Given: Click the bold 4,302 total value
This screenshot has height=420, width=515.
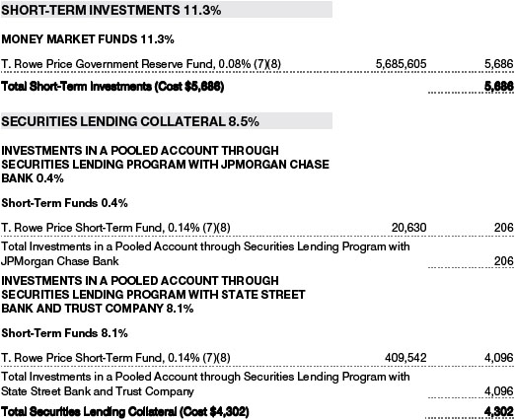Looking at the screenshot, I should [x=498, y=411].
